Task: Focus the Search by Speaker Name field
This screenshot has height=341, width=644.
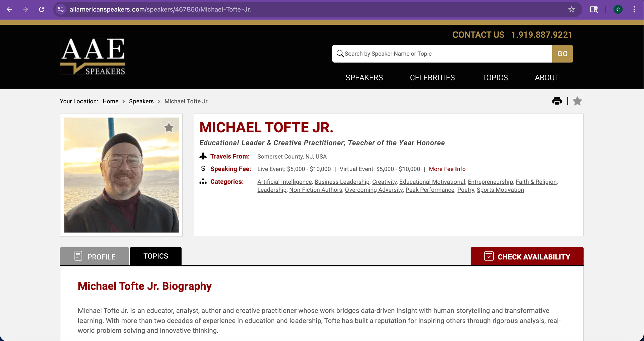Action: 442,54
